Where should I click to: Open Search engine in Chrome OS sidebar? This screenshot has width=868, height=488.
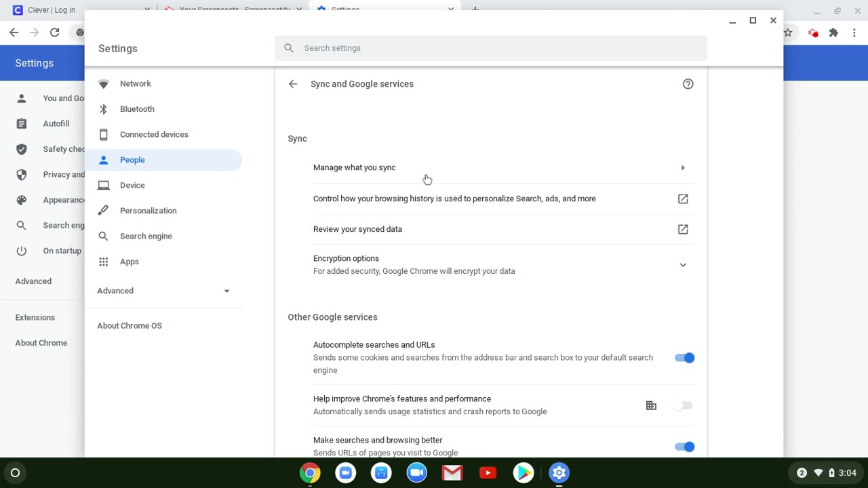tap(163, 236)
